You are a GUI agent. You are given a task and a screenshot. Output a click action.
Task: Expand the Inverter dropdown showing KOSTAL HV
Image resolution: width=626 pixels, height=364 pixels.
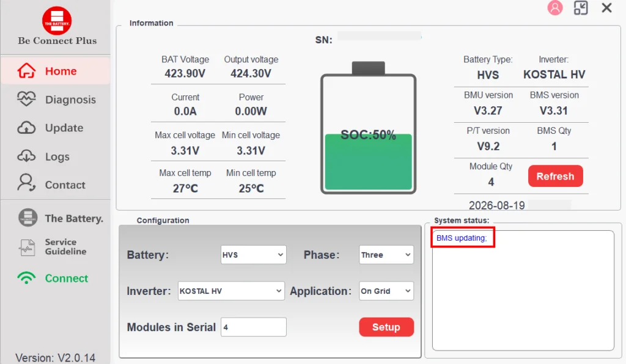point(230,291)
